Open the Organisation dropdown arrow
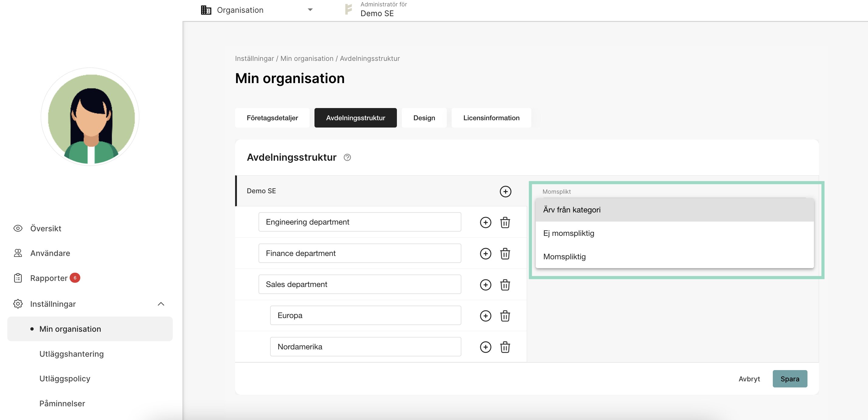Viewport: 868px width, 420px height. point(310,10)
